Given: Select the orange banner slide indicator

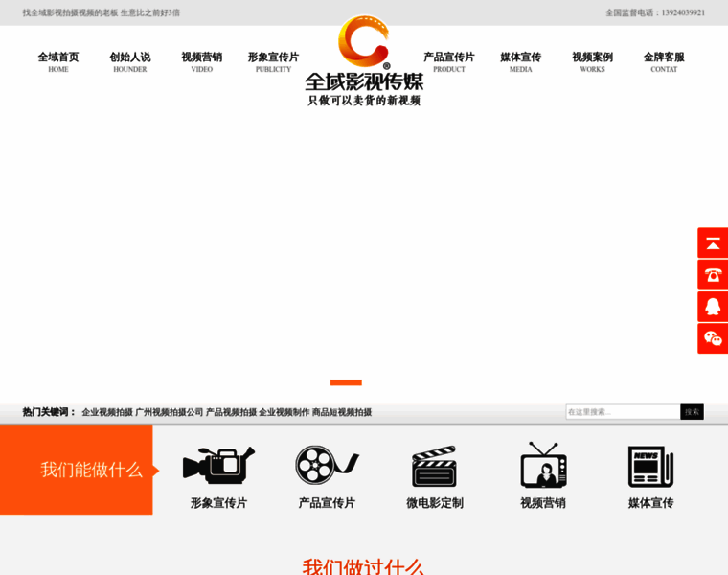Looking at the screenshot, I should coord(346,382).
